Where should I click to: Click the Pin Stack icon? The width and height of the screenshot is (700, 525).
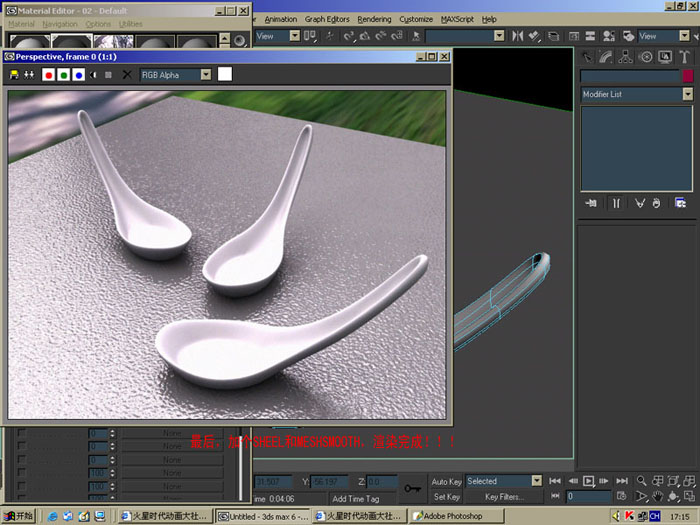point(591,204)
